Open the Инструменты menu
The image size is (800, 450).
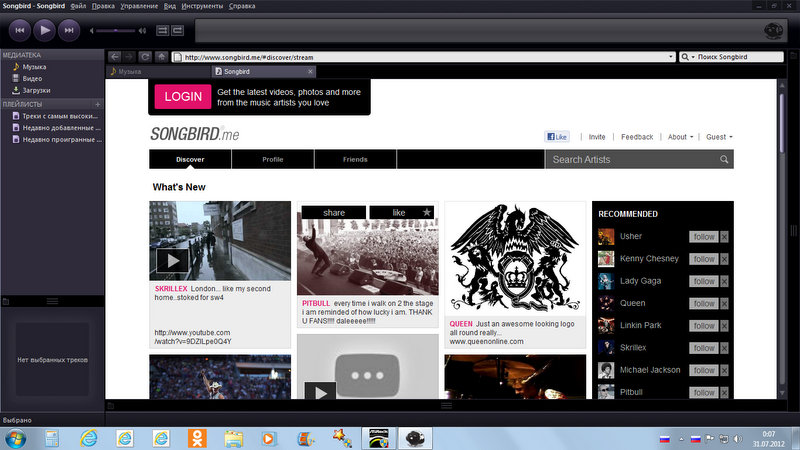click(x=202, y=6)
